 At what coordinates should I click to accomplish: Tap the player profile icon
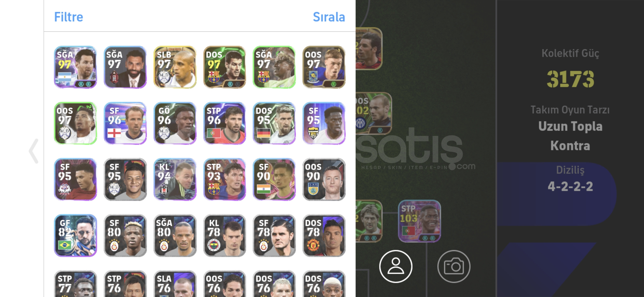(395, 266)
